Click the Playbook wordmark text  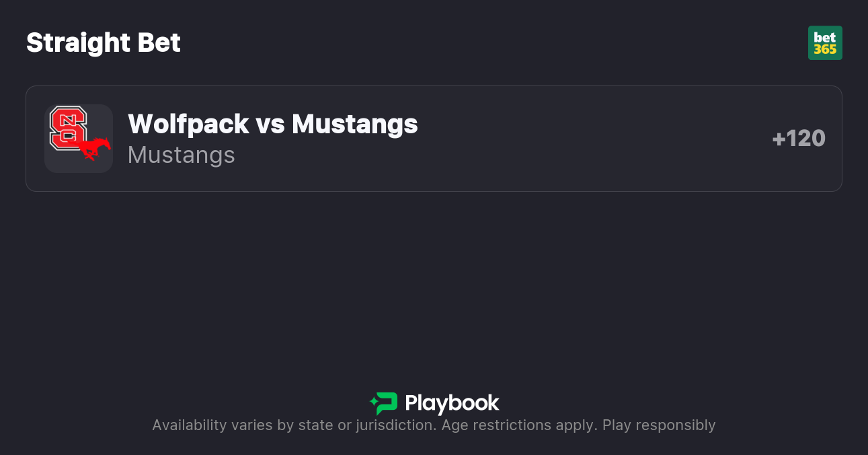452,403
